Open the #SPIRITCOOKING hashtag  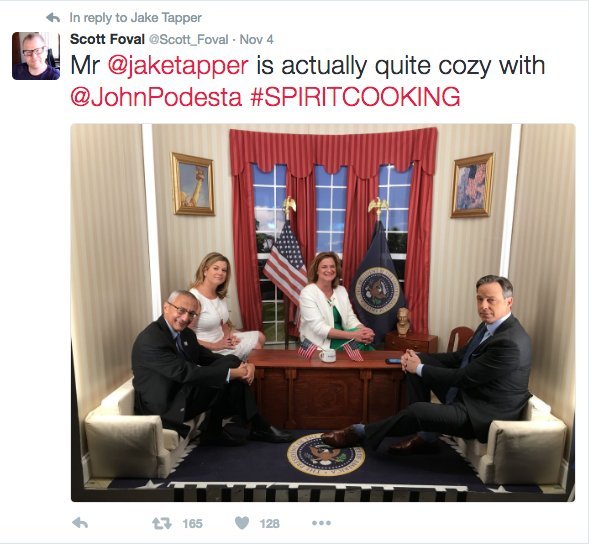[355, 97]
